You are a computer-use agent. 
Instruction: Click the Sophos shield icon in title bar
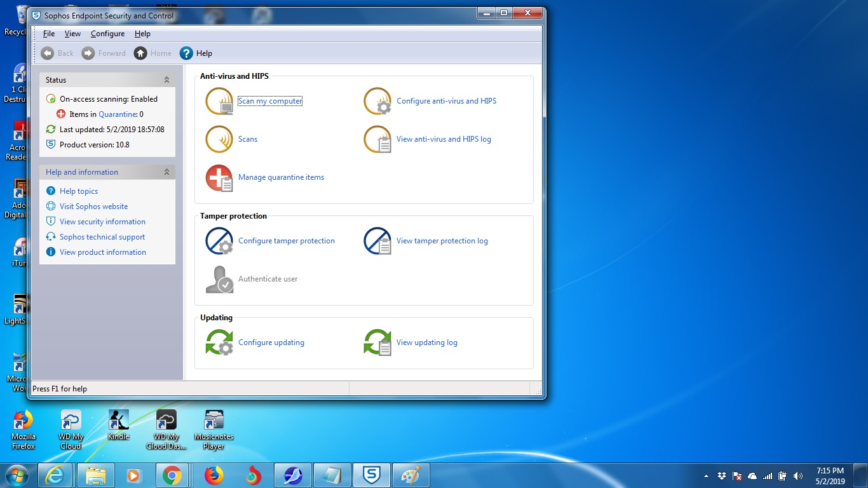pyautogui.click(x=36, y=15)
